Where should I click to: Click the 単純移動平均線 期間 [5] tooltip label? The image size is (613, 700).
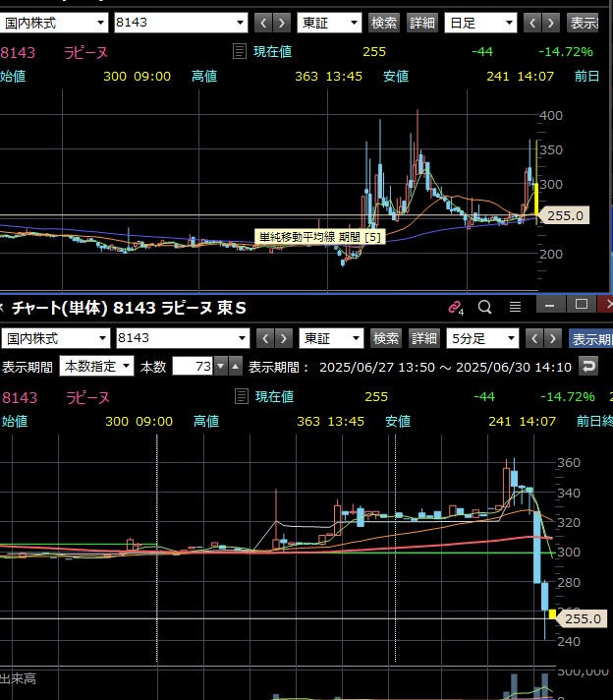click(320, 237)
